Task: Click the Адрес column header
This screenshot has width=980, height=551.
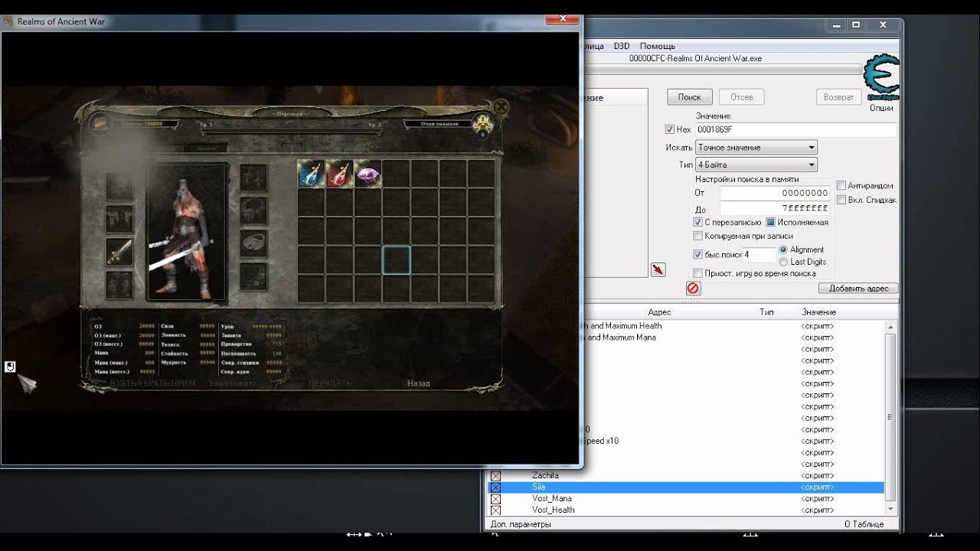Action: (659, 312)
